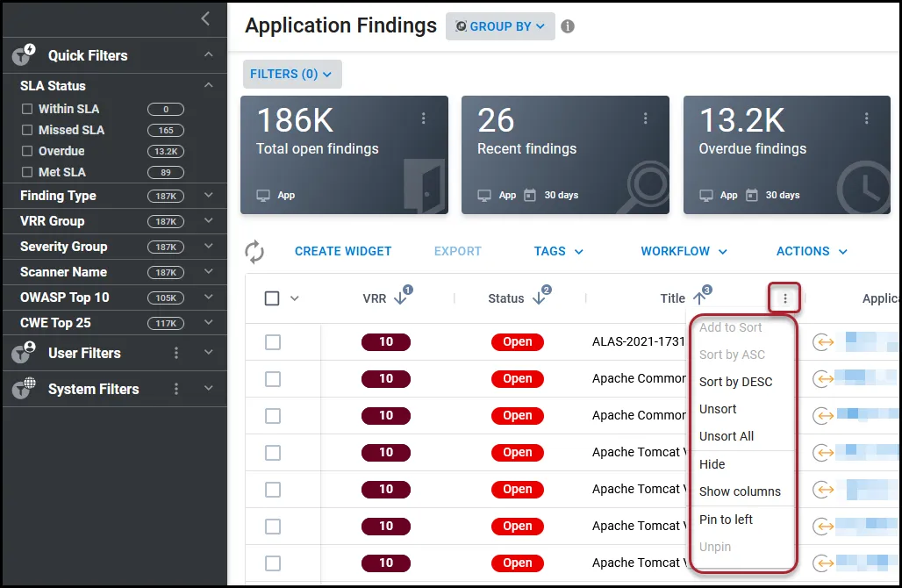
Task: Open the Actions dropdown
Action: pyautogui.click(x=812, y=251)
